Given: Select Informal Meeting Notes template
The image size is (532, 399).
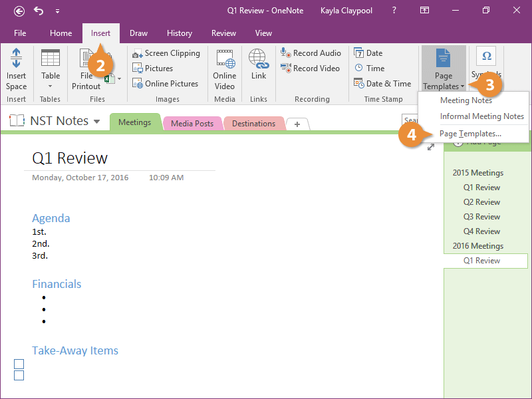Looking at the screenshot, I should 481,116.
